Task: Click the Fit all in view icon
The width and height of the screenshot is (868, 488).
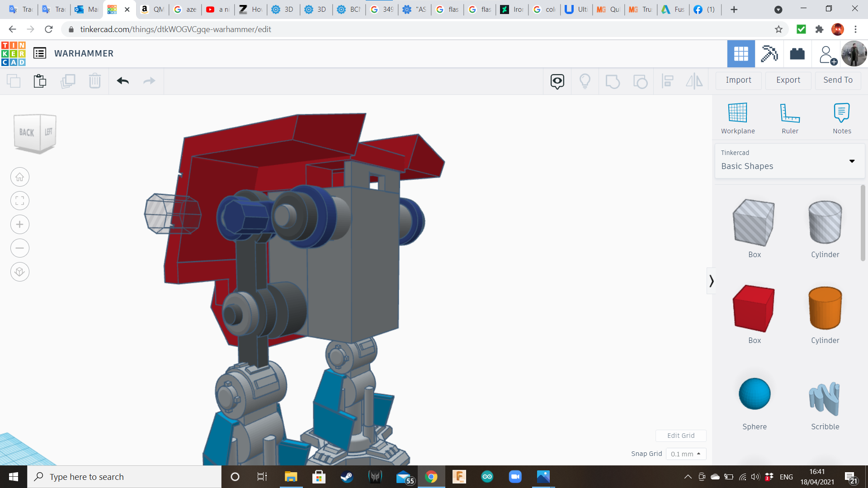Action: click(x=20, y=201)
